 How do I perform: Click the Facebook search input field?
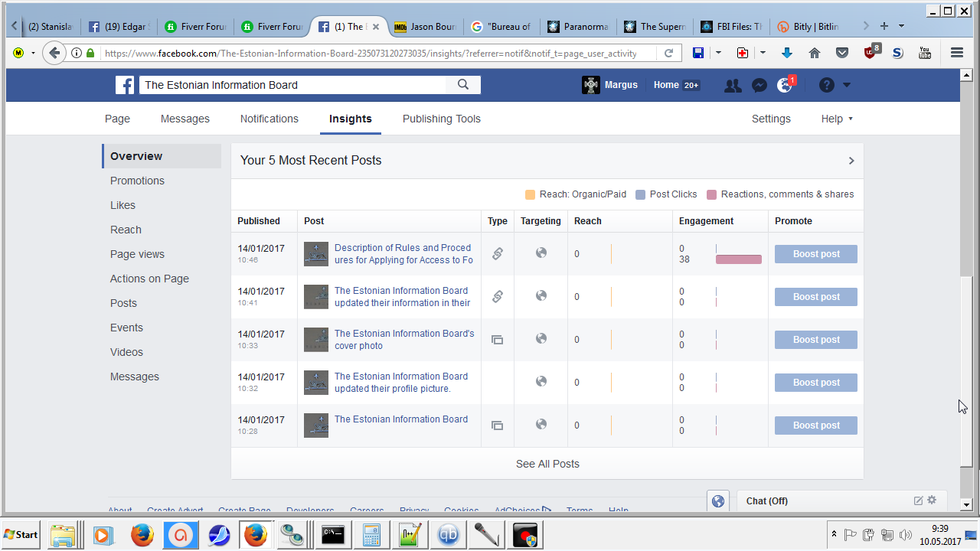295,85
